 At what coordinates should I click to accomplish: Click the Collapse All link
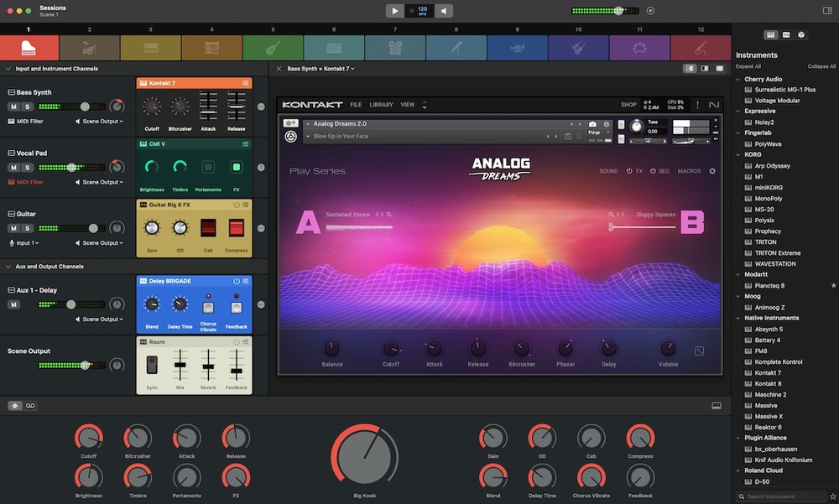[821, 66]
